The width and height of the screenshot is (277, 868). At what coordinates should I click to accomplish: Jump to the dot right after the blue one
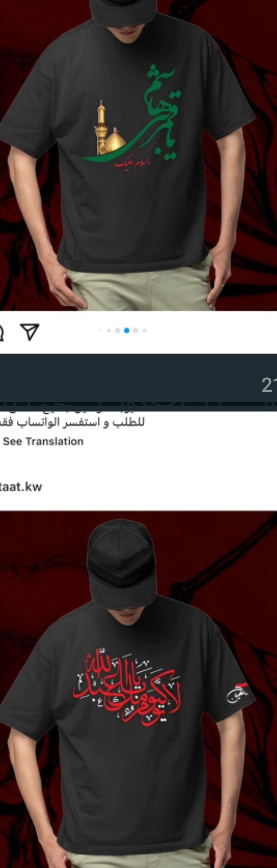(x=136, y=331)
